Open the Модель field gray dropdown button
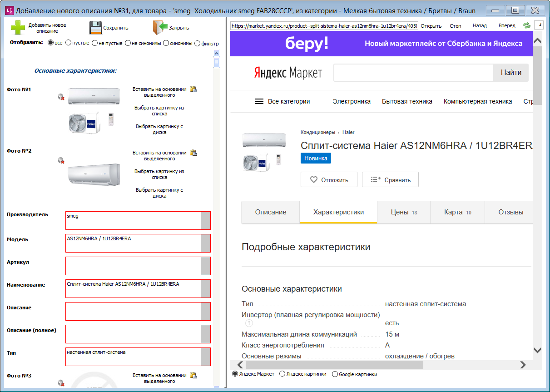 [205, 243]
